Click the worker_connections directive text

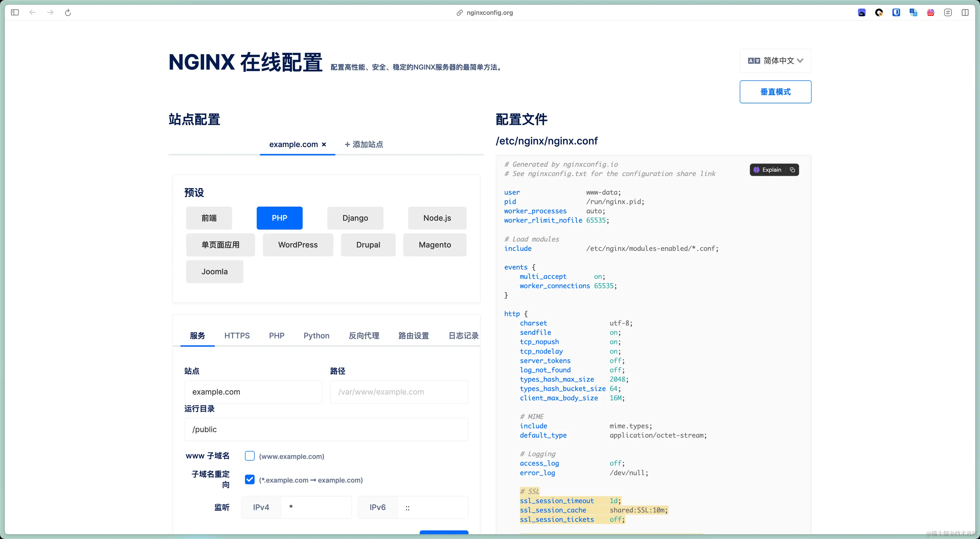(555, 286)
